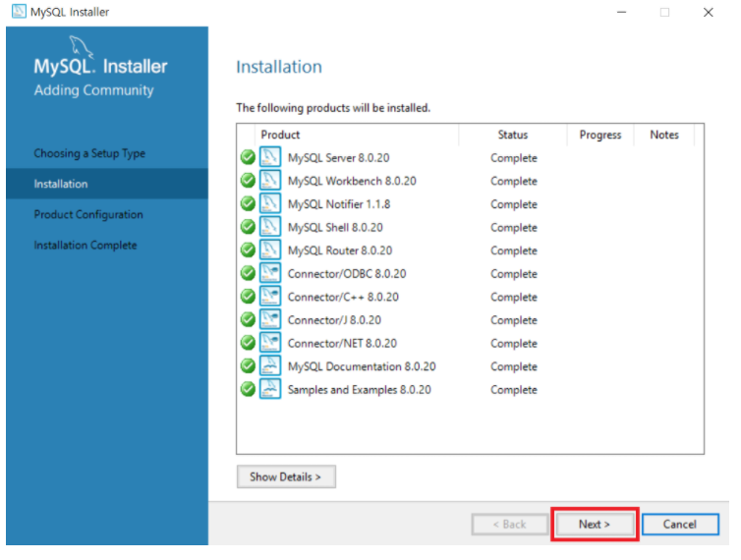Viewport: 741px width, 560px height.
Task: Click the Complete status of Samples and Examples
Action: coord(514,389)
